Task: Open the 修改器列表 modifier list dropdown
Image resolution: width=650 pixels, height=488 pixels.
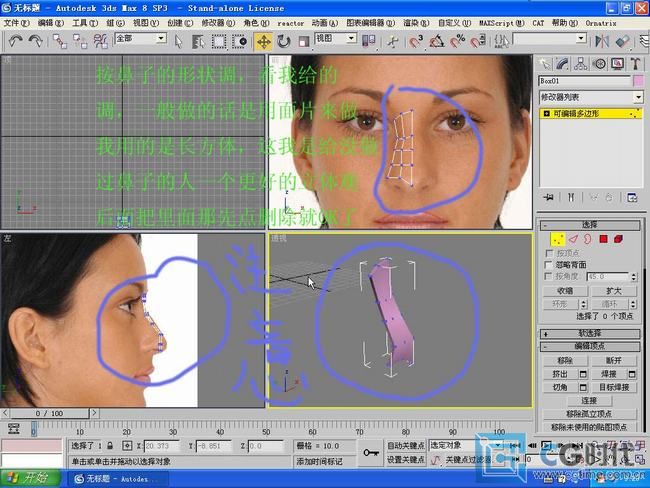Action: click(x=591, y=97)
